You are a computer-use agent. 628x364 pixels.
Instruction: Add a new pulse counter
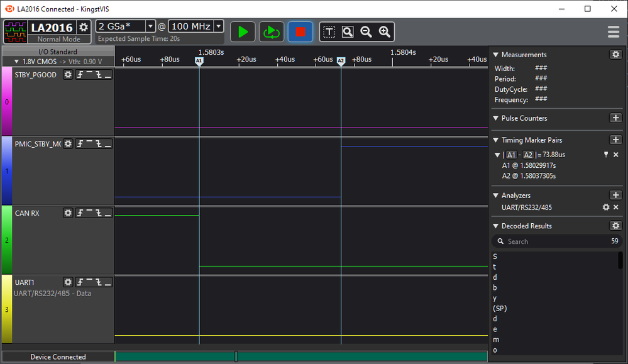[615, 118]
